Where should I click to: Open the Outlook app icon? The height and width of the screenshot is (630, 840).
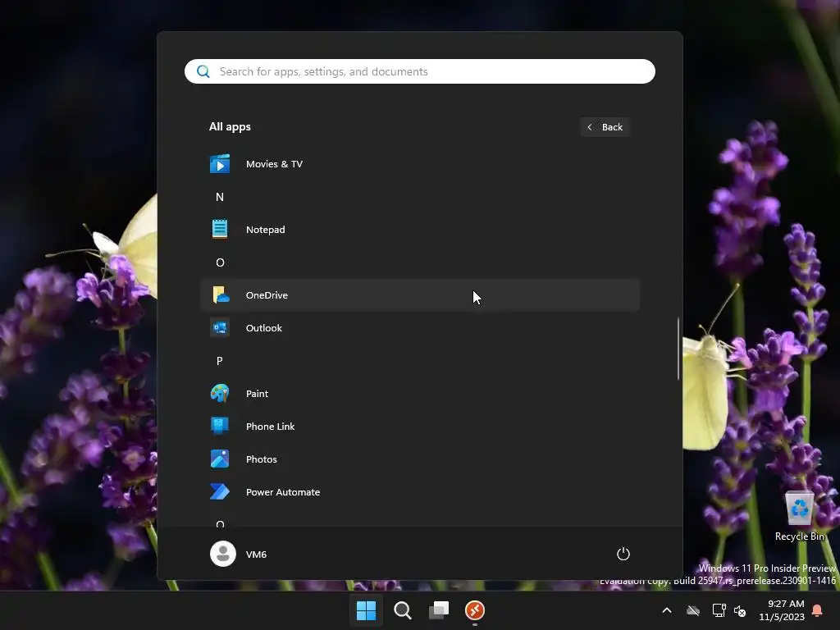point(220,328)
